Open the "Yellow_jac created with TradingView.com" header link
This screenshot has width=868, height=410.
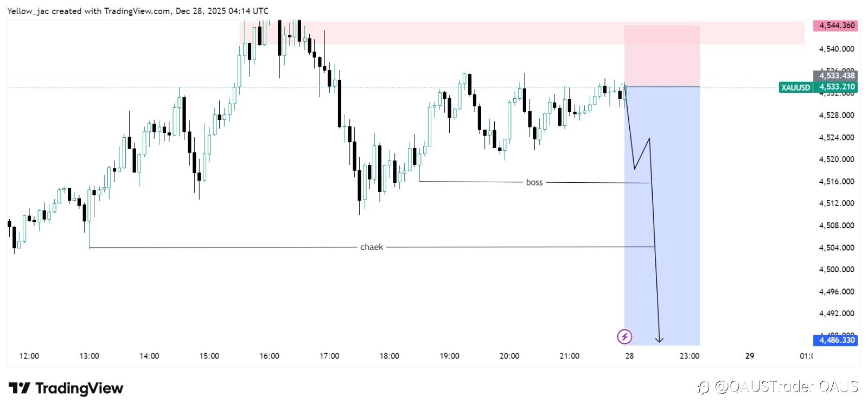tap(138, 11)
